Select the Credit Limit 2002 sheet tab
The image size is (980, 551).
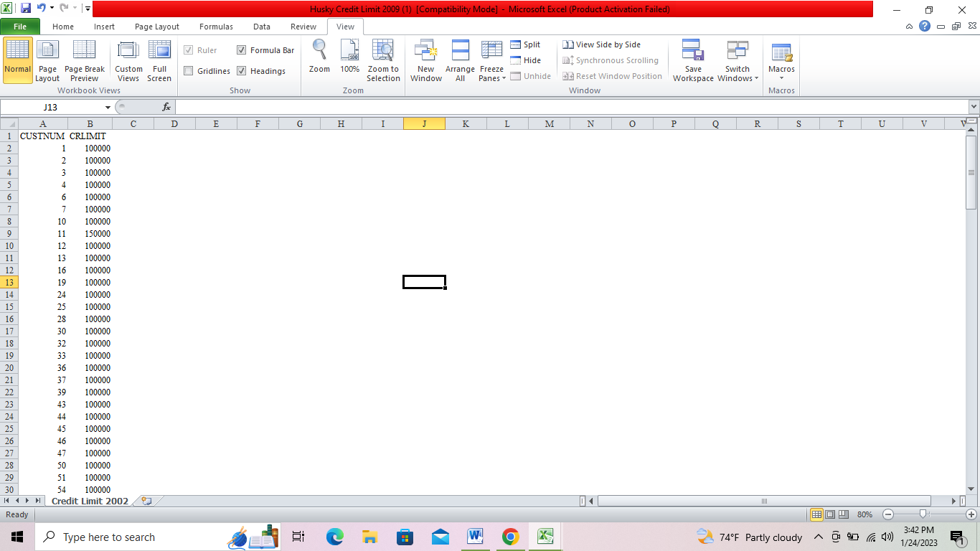click(x=90, y=501)
